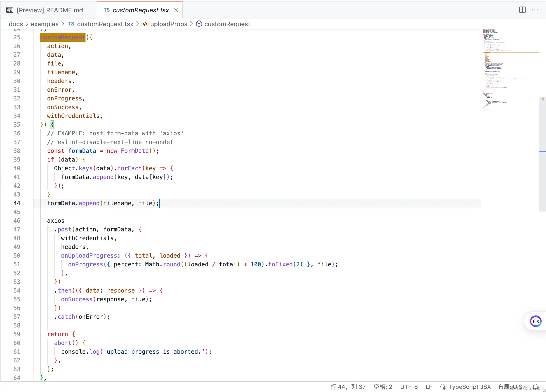
Task: Change the UTF-8 file encoding
Action: [x=409, y=387]
